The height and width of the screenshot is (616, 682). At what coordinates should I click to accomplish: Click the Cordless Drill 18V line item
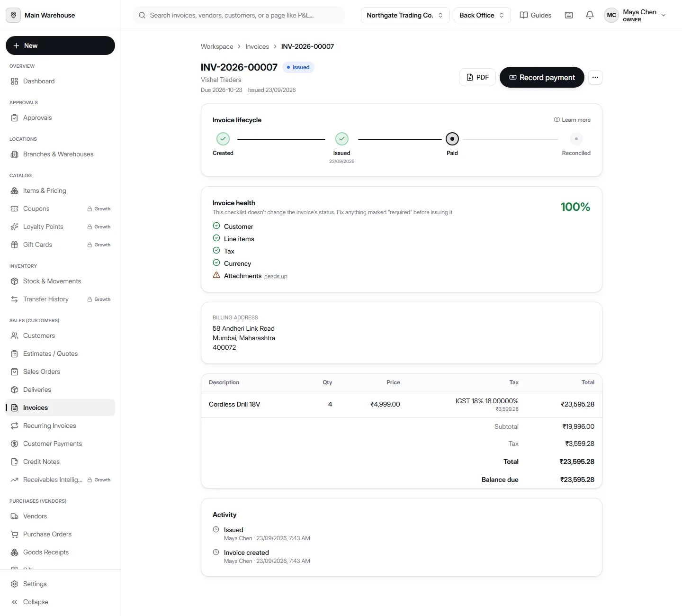point(234,404)
